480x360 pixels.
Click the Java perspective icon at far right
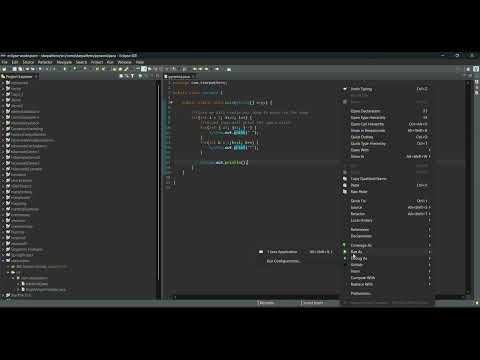(x=476, y=69)
